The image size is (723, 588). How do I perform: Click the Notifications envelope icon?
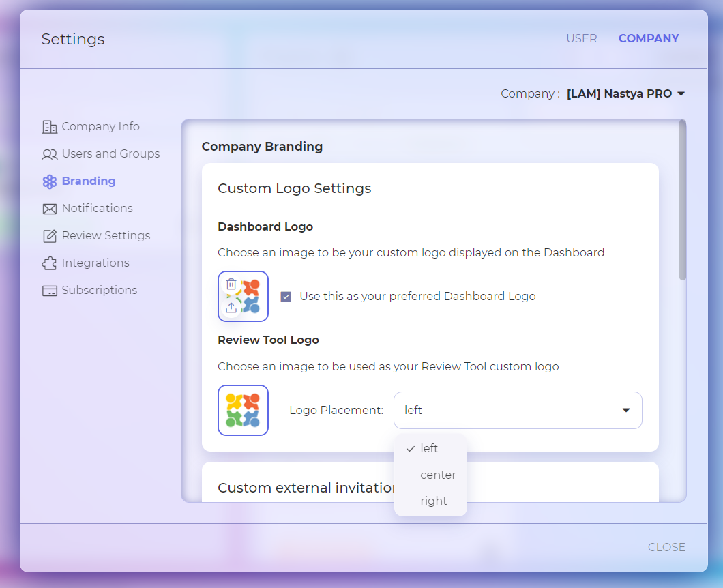[x=49, y=209]
